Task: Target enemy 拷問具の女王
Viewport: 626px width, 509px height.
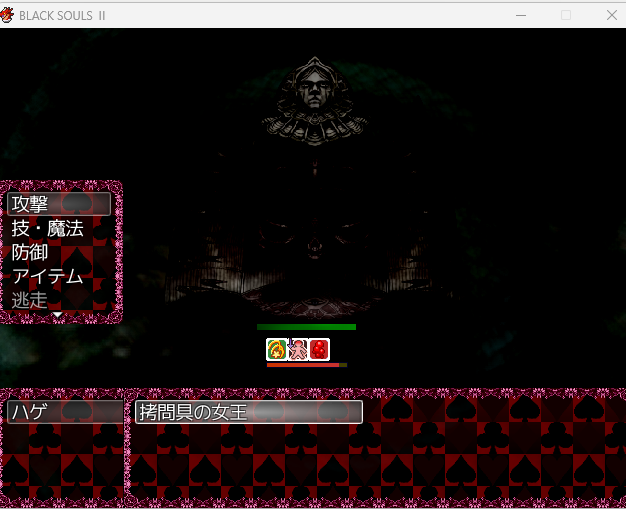Action: point(249,412)
